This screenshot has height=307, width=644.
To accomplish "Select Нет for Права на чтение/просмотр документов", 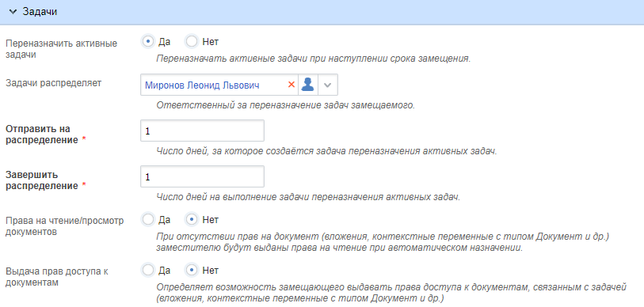I will pyautogui.click(x=192, y=220).
